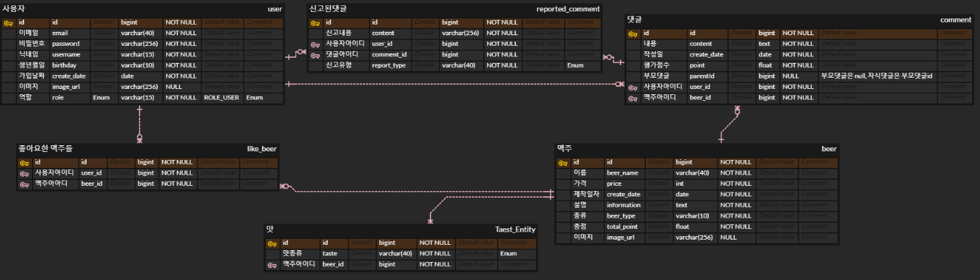Screen dimensions: 980x280
Task: Select the 맥주 table title
Action: pos(565,149)
